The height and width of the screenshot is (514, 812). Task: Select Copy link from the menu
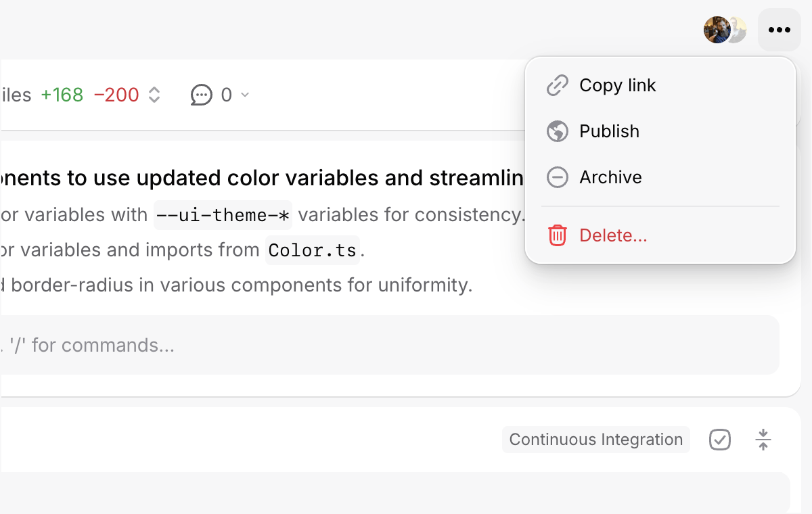617,86
